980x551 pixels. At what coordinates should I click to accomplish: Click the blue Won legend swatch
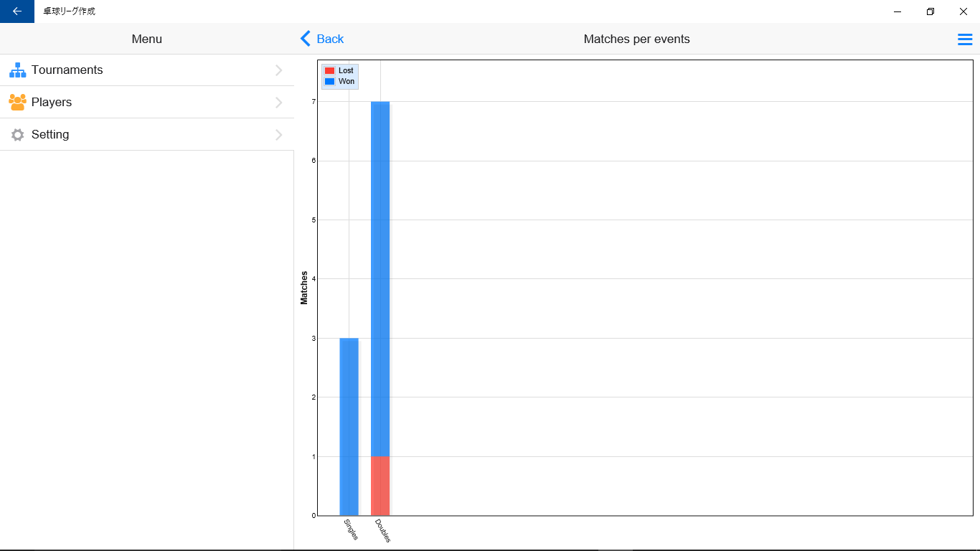(x=329, y=81)
